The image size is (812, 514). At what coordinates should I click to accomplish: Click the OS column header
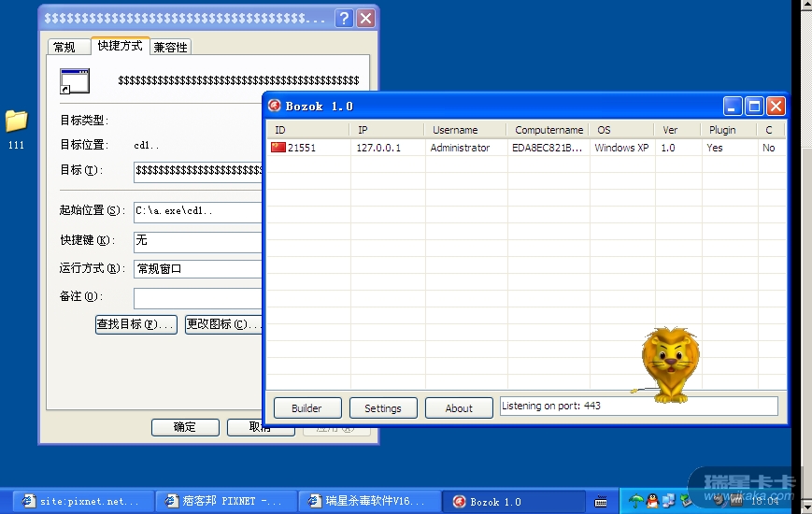[x=621, y=130]
